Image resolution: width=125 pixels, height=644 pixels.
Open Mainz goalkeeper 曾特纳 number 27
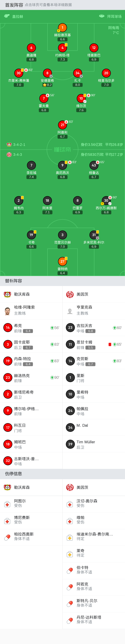point(62,262)
